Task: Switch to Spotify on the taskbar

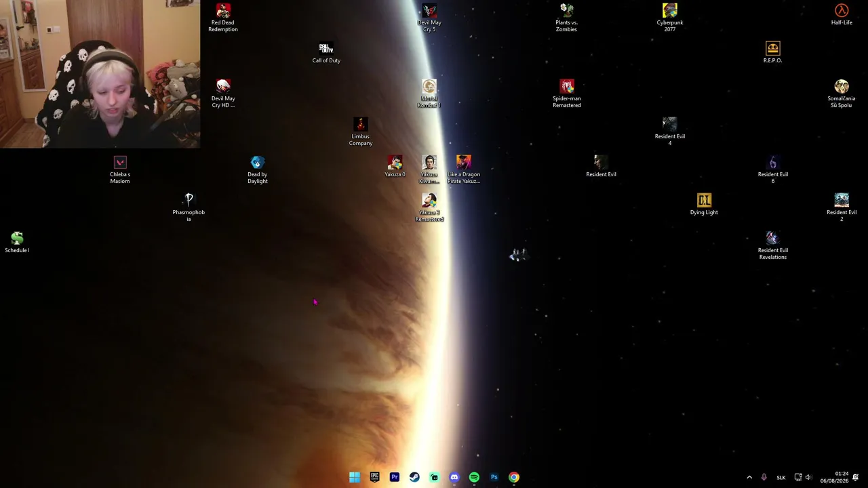Action: pos(474,477)
